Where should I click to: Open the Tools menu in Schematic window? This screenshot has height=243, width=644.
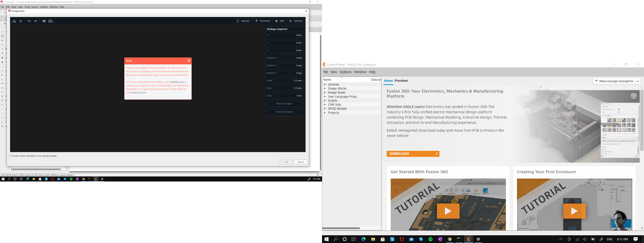(x=27, y=7)
